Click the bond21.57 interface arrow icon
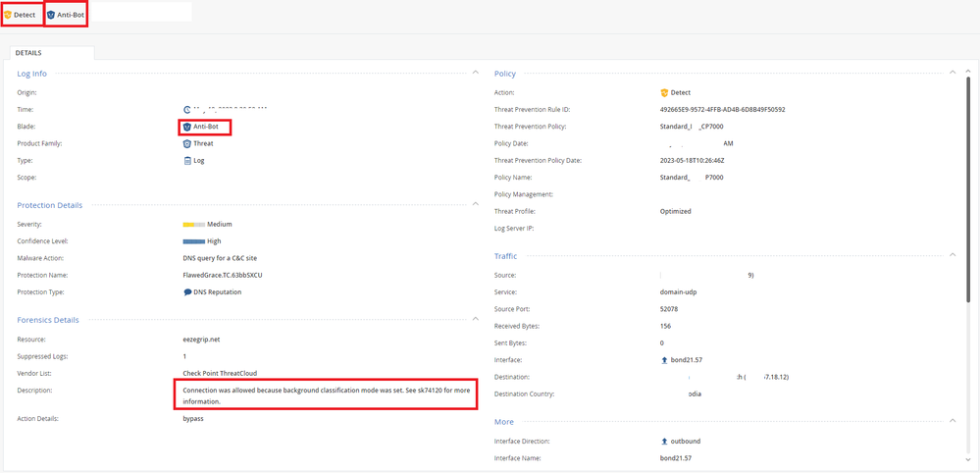 pyautogui.click(x=664, y=360)
